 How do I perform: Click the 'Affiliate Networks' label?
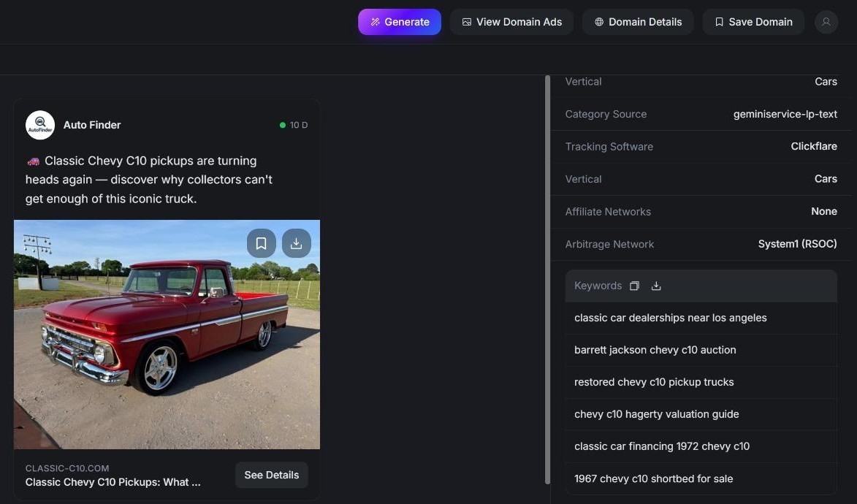(608, 212)
